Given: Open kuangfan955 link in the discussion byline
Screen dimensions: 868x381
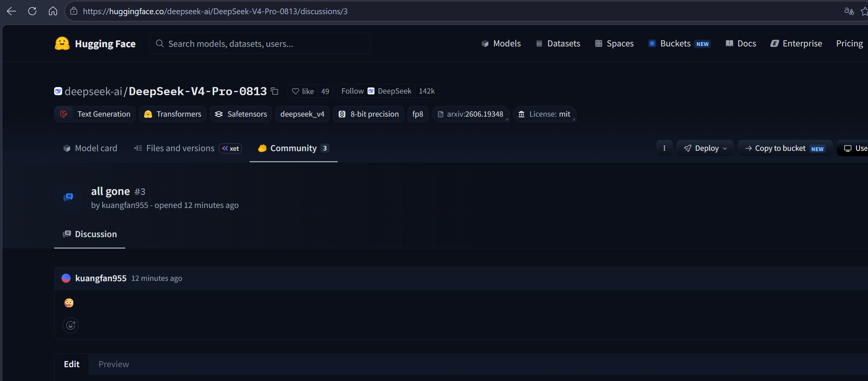Looking at the screenshot, I should (125, 205).
